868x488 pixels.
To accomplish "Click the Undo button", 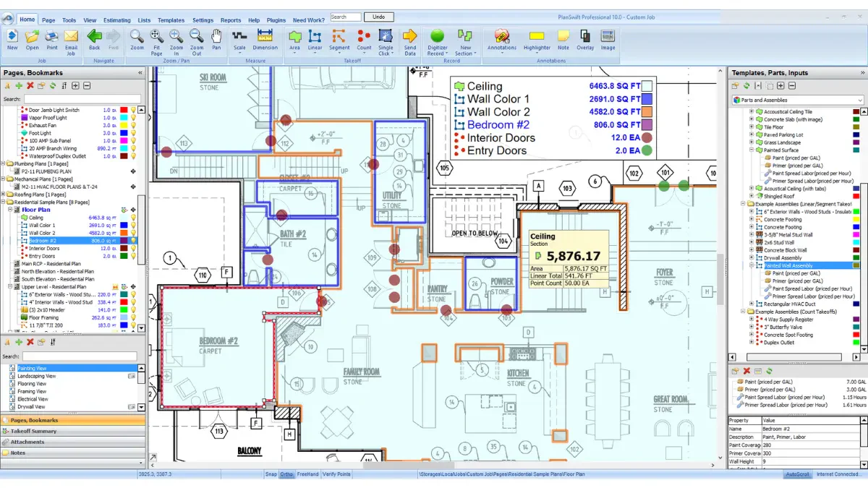I will [x=378, y=17].
